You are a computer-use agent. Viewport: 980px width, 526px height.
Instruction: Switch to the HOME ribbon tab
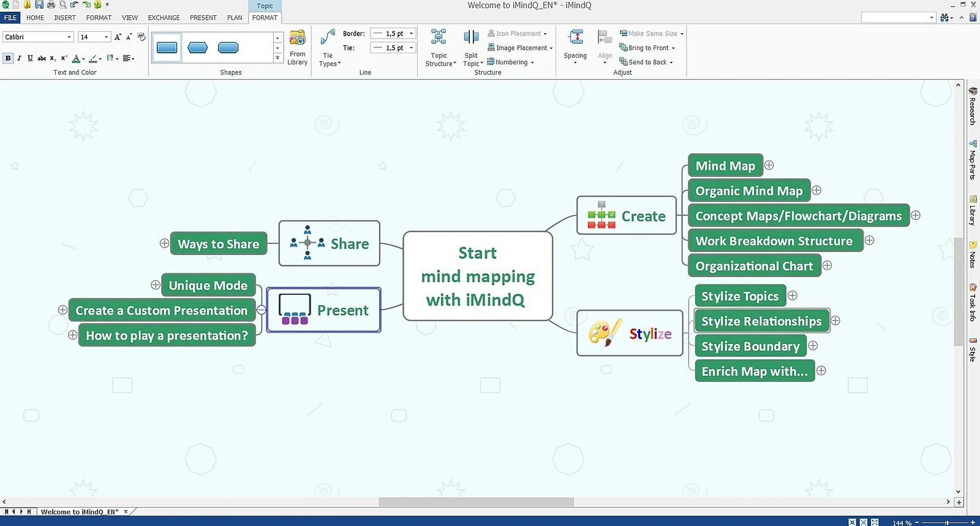(35, 18)
